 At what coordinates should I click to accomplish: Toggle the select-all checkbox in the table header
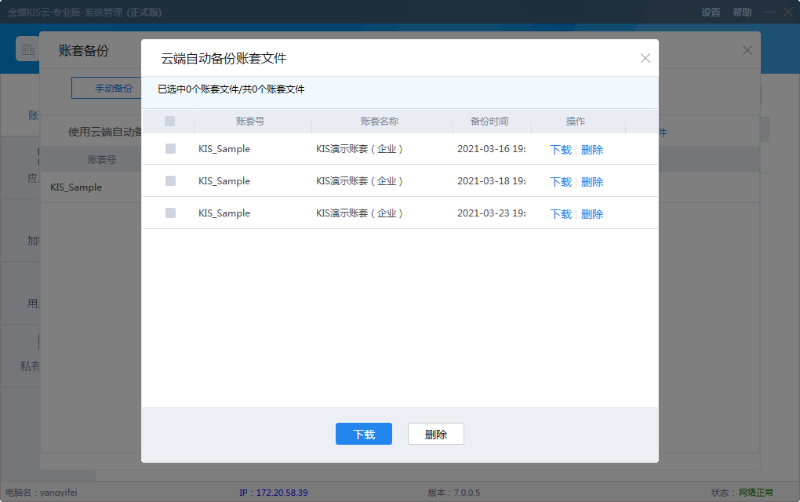pyautogui.click(x=170, y=121)
